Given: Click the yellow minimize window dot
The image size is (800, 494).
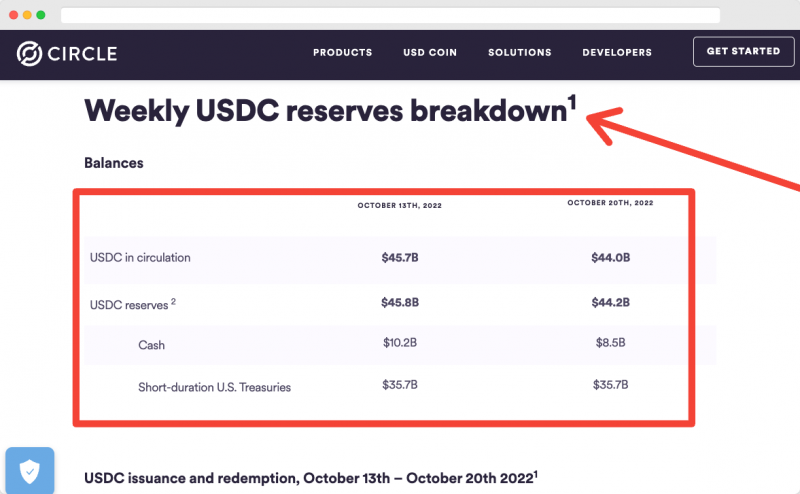Looking at the screenshot, I should (27, 15).
